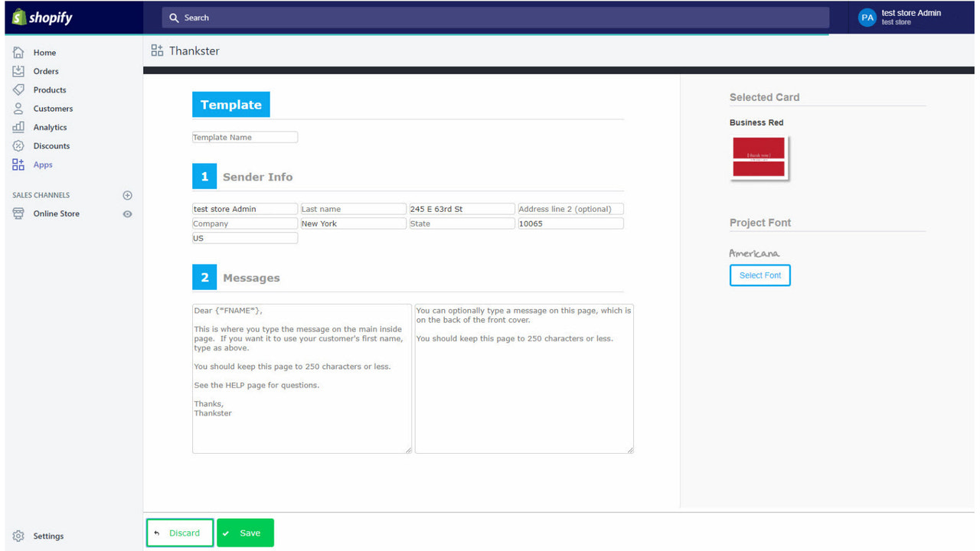
Task: Open the Settings gear at the bottom
Action: click(17, 536)
